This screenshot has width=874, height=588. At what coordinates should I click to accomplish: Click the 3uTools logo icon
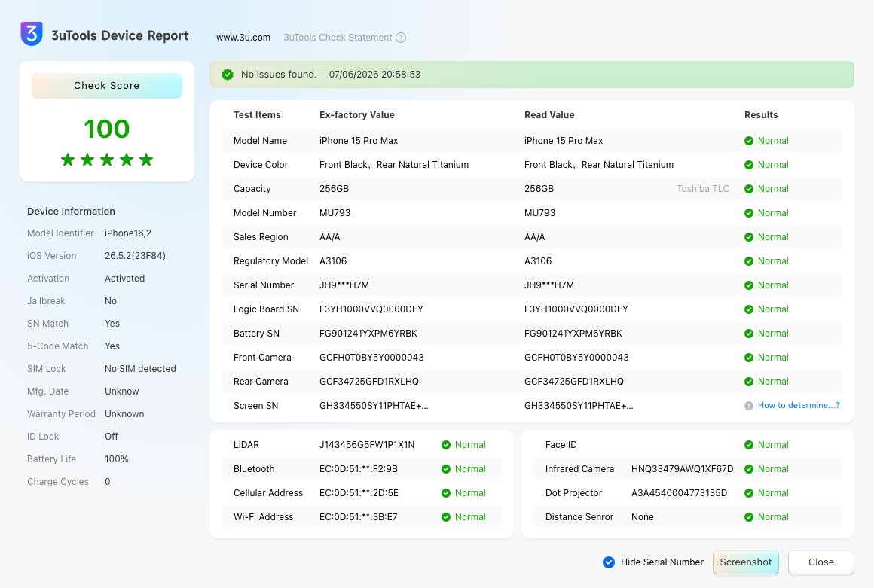[32, 34]
